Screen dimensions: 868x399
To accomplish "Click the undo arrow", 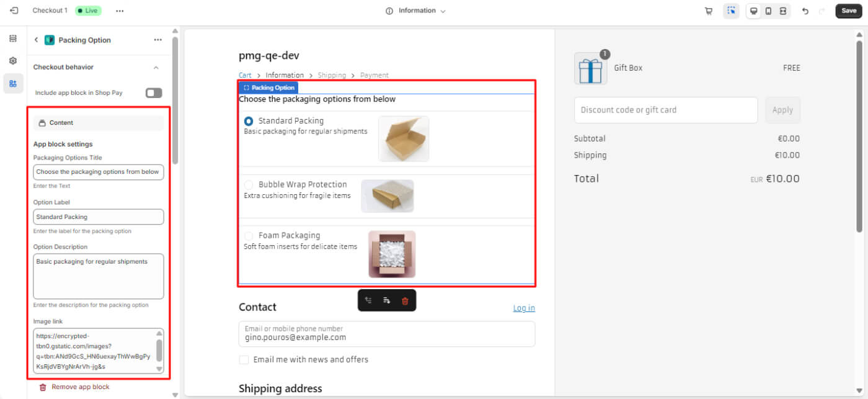I will pos(805,11).
